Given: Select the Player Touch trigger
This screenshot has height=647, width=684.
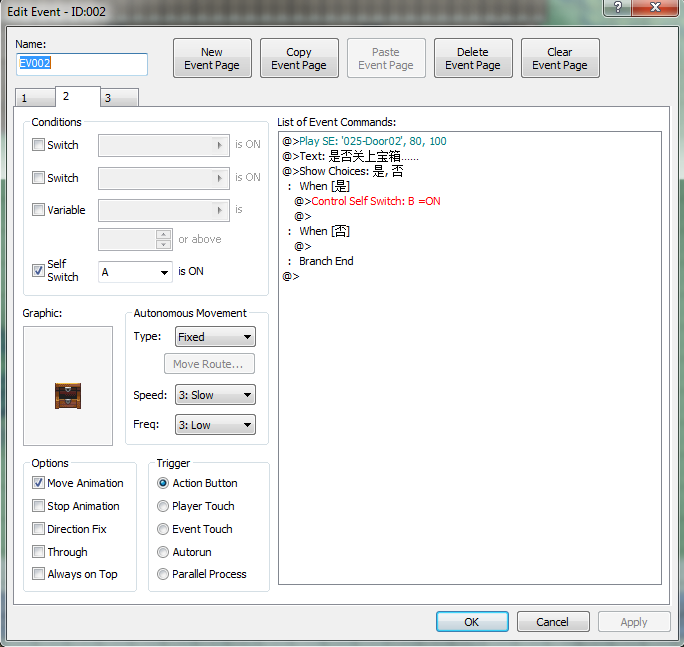Looking at the screenshot, I should (163, 506).
